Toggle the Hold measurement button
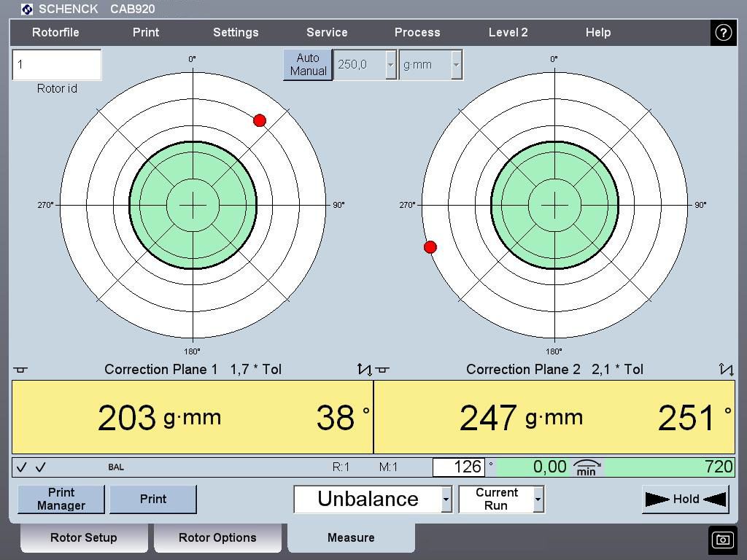The width and height of the screenshot is (747, 560). coord(685,499)
